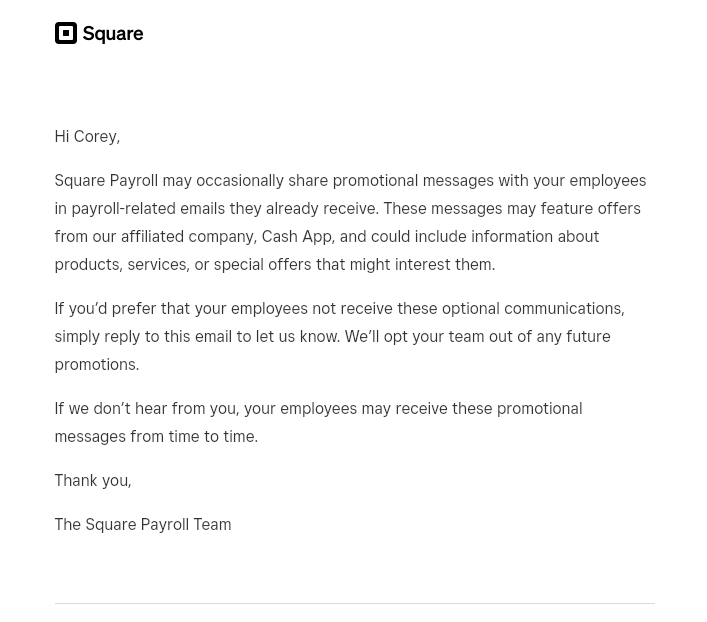
Task: Click the horizontal divider line below signature
Action: (354, 603)
